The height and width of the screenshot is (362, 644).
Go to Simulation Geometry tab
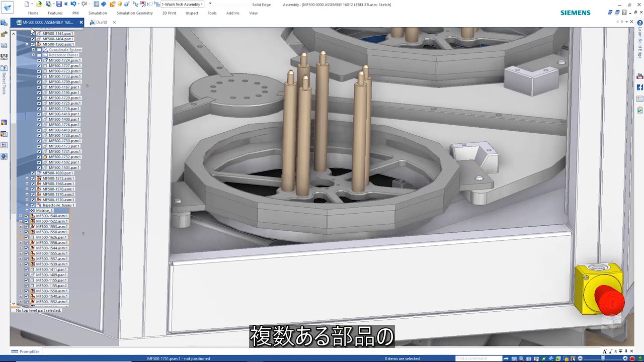tap(134, 13)
